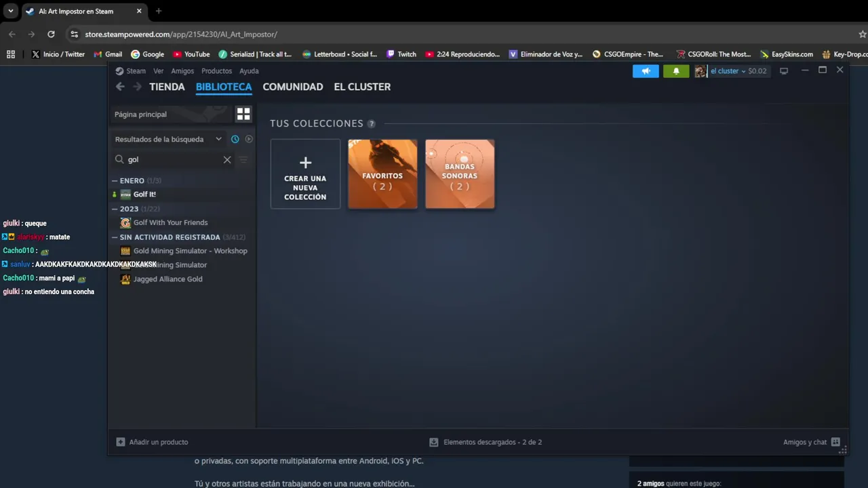The image size is (868, 488).
Task: Open the Ver menu
Action: pyautogui.click(x=158, y=70)
